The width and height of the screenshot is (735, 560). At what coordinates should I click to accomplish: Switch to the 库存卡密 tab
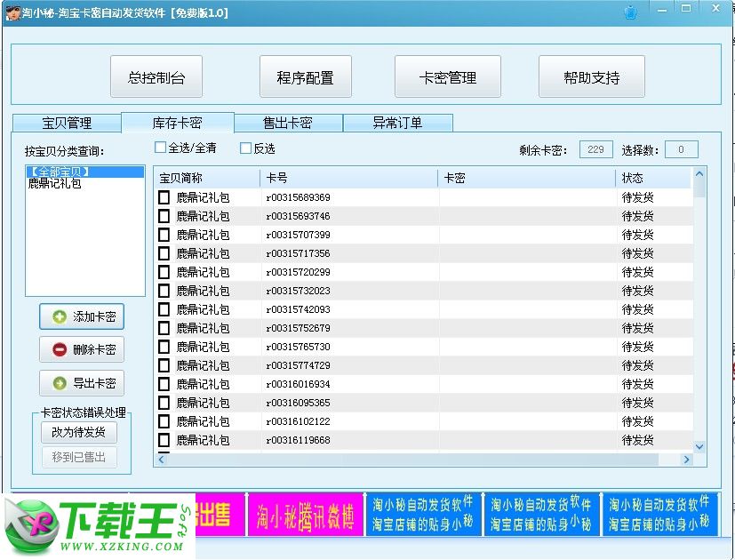coord(177,123)
